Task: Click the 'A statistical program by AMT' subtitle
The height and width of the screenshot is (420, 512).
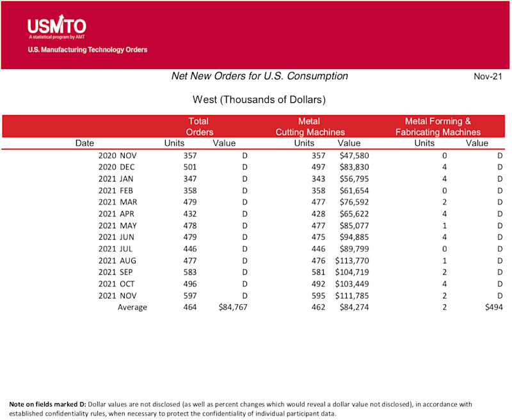Action: (57, 37)
